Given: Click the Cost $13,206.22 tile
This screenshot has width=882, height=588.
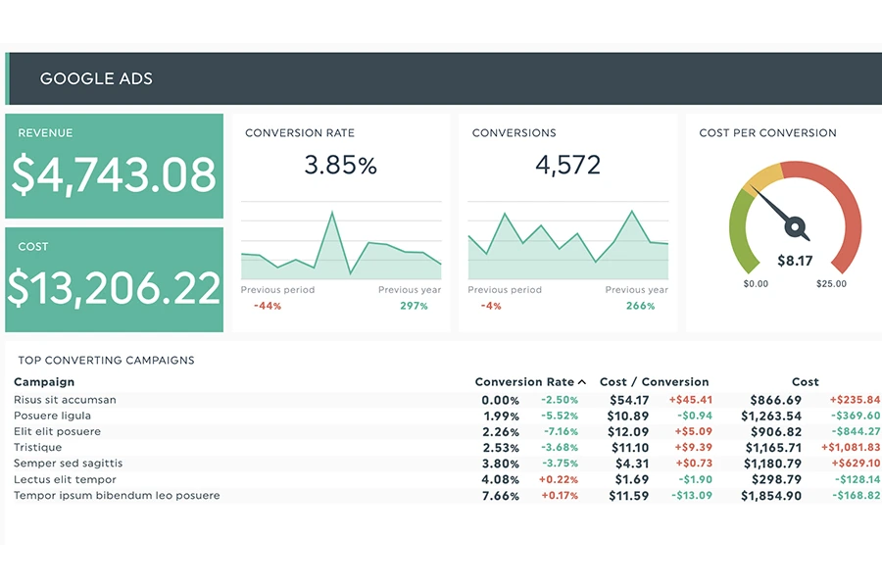Looking at the screenshot, I should click(x=114, y=280).
